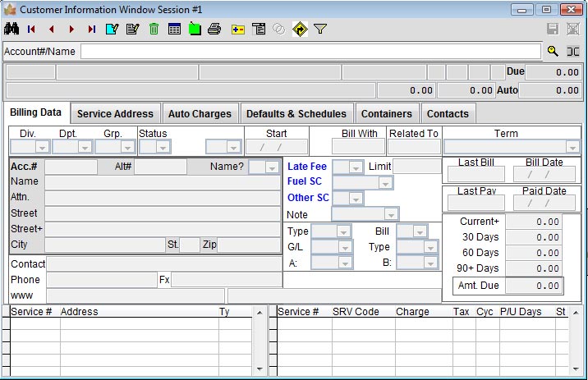Click the binoculars search icon
Screen dimensions: 588x380
11,30
